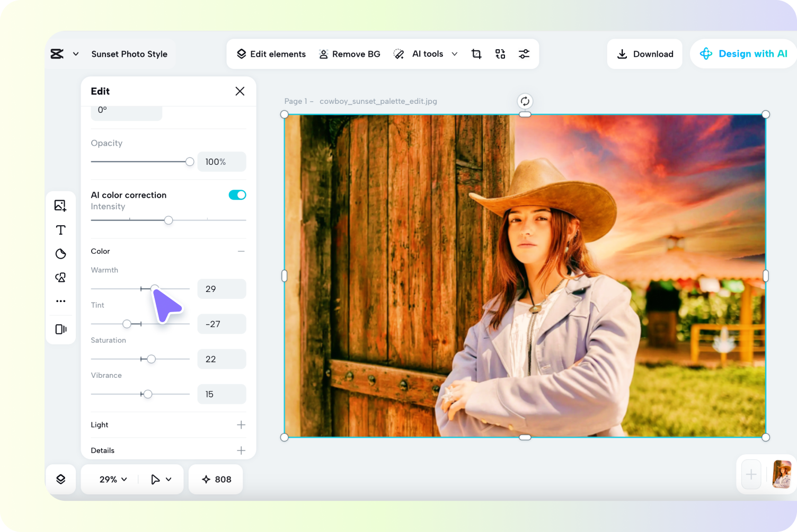797x532 pixels.
Task: Expand the Details section
Action: click(241, 450)
